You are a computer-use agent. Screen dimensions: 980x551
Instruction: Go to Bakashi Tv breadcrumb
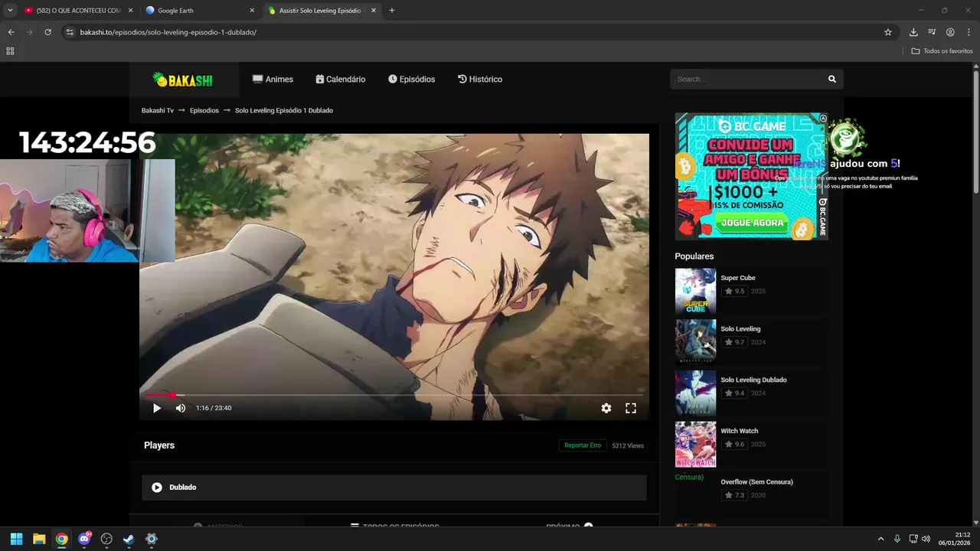pyautogui.click(x=158, y=110)
